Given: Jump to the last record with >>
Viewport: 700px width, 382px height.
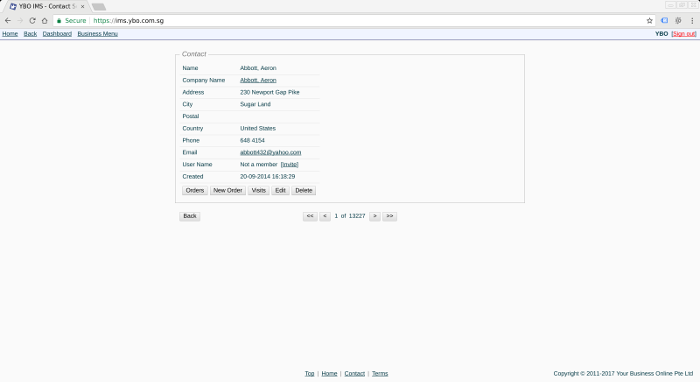Looking at the screenshot, I should coord(390,216).
